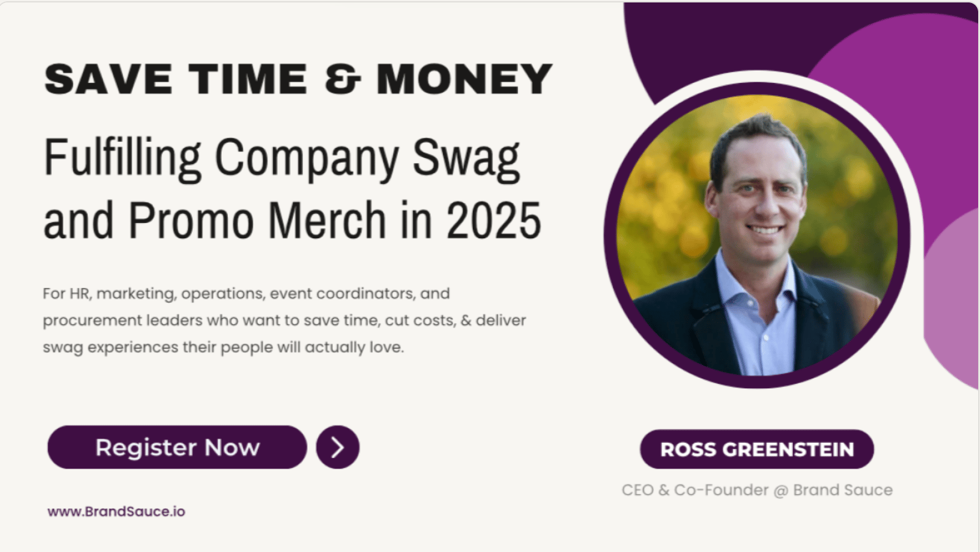Click the year 2025 in the title
This screenshot has width=980, height=552.
tap(494, 221)
